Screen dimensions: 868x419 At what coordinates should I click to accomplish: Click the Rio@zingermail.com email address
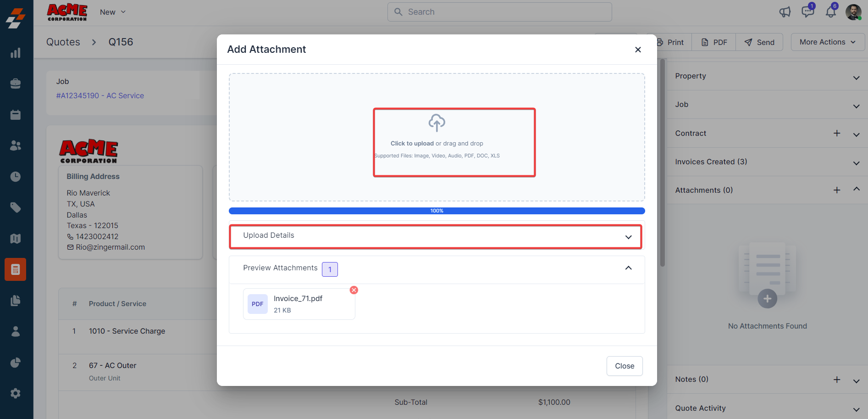111,247
